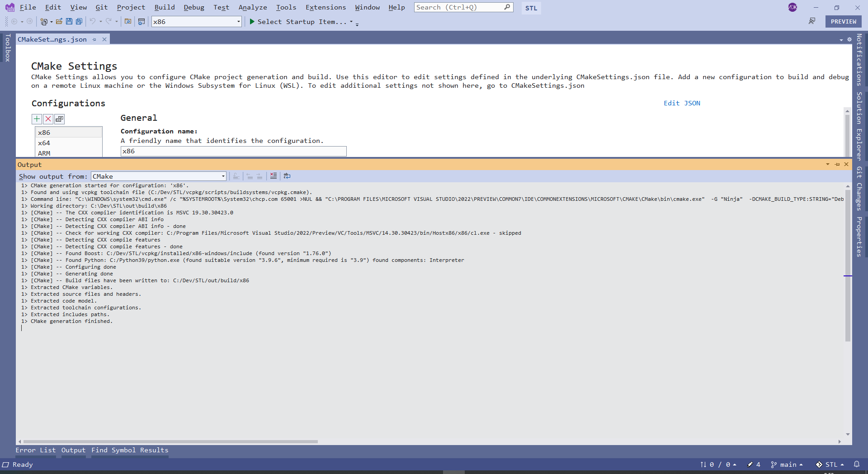Viewport: 868px width, 474px height.
Task: Click the Open File folder icon
Action: [x=59, y=21]
